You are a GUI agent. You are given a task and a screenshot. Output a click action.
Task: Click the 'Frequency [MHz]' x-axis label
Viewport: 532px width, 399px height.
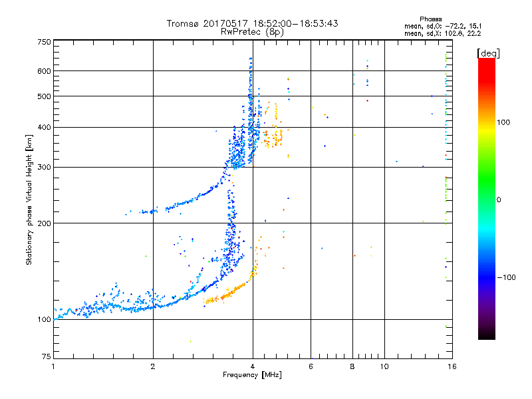[x=252, y=375]
